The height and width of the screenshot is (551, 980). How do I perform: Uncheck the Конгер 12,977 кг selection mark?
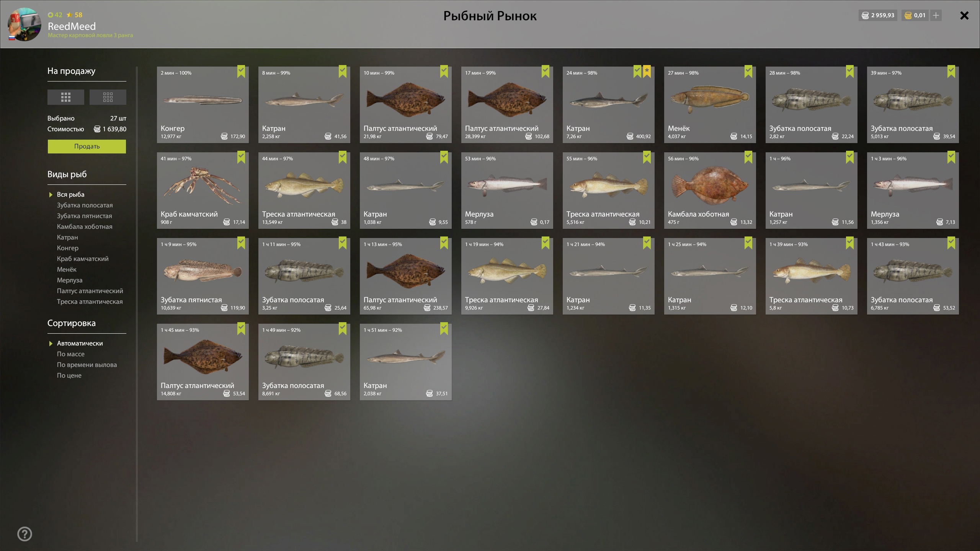(x=241, y=72)
